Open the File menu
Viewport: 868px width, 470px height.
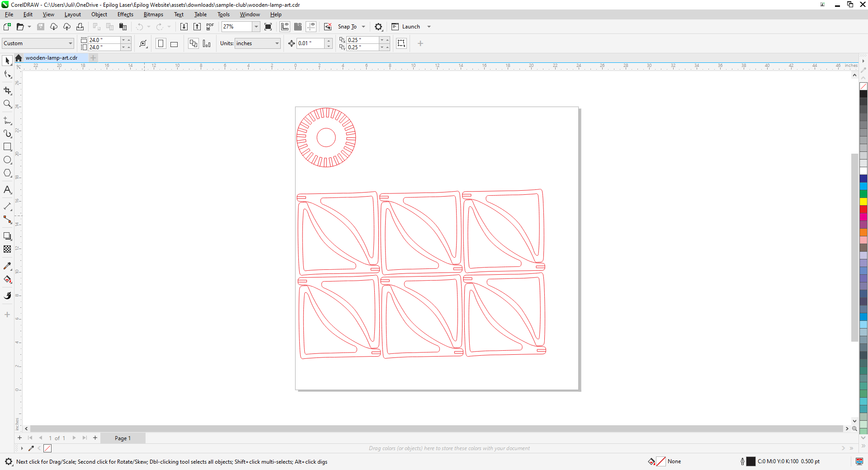click(x=9, y=14)
